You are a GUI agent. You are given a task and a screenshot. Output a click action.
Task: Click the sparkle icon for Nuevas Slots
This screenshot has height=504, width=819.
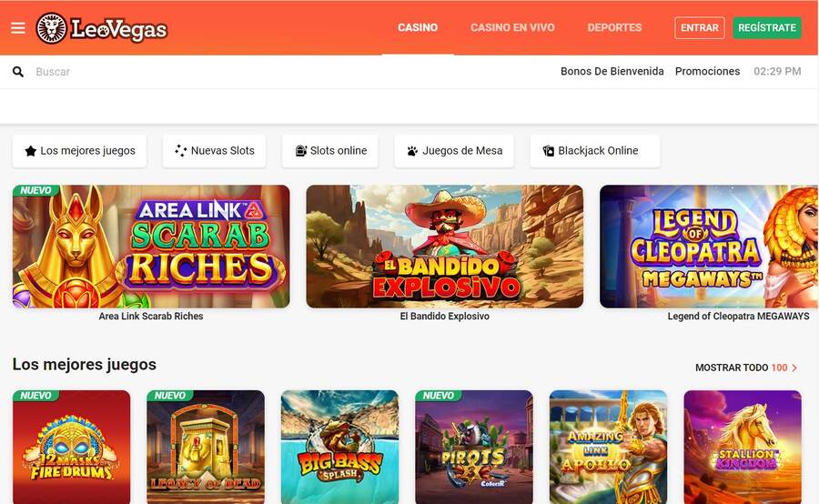click(x=181, y=151)
